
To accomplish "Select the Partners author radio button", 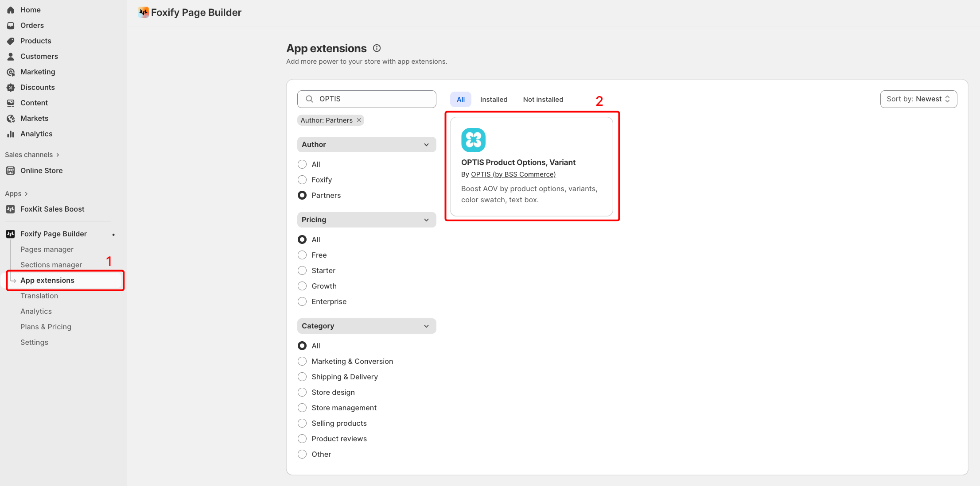I will pos(302,195).
